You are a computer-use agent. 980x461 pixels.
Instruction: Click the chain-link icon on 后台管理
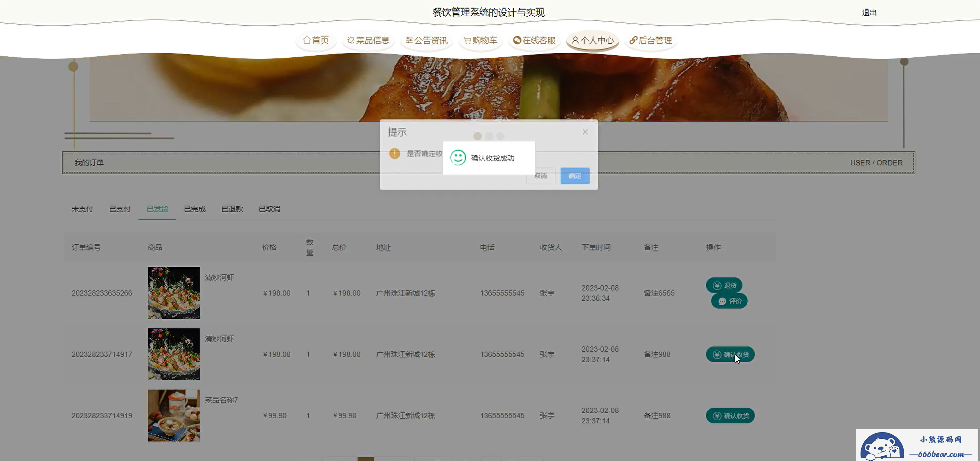click(x=633, y=40)
